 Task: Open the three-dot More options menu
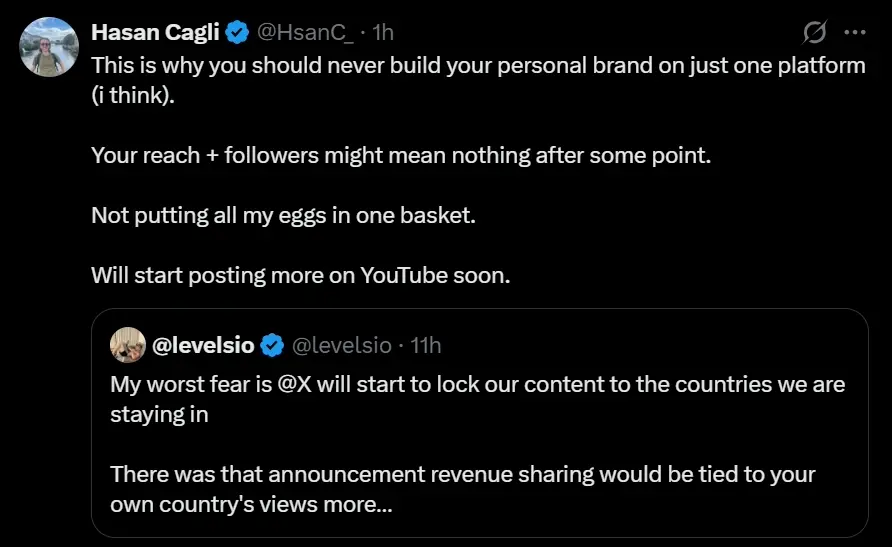[854, 32]
